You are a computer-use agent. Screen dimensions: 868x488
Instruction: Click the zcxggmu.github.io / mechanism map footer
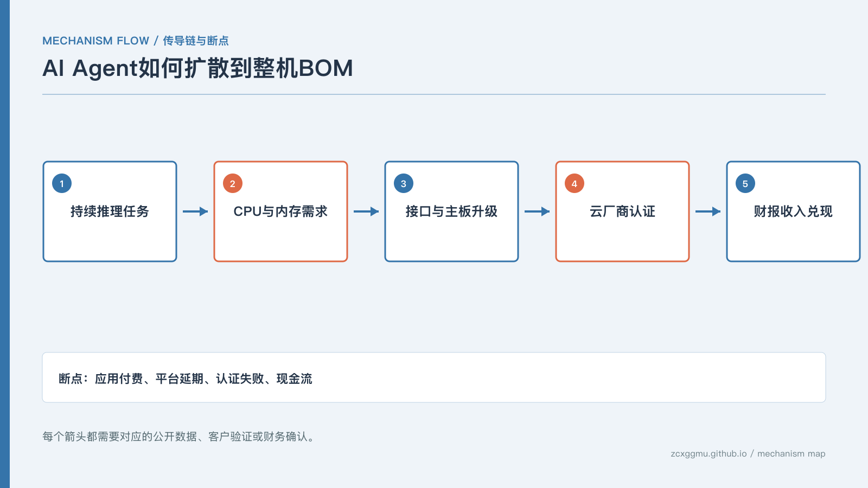point(748,454)
